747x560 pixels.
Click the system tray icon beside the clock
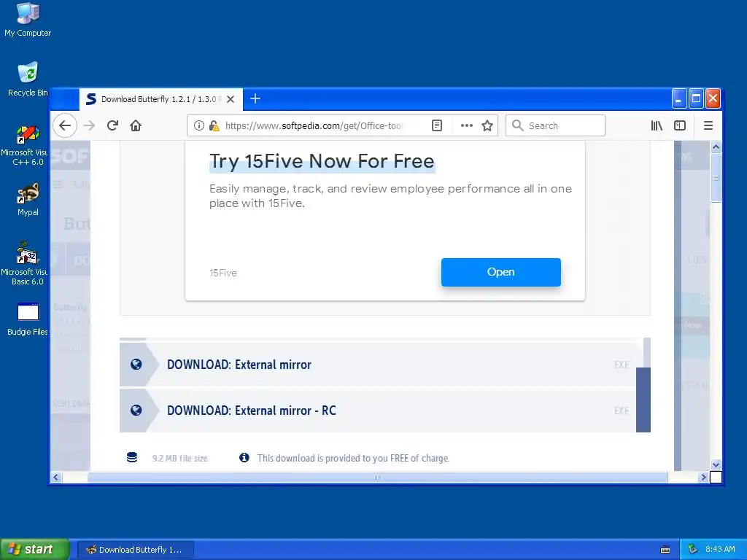[x=693, y=550]
